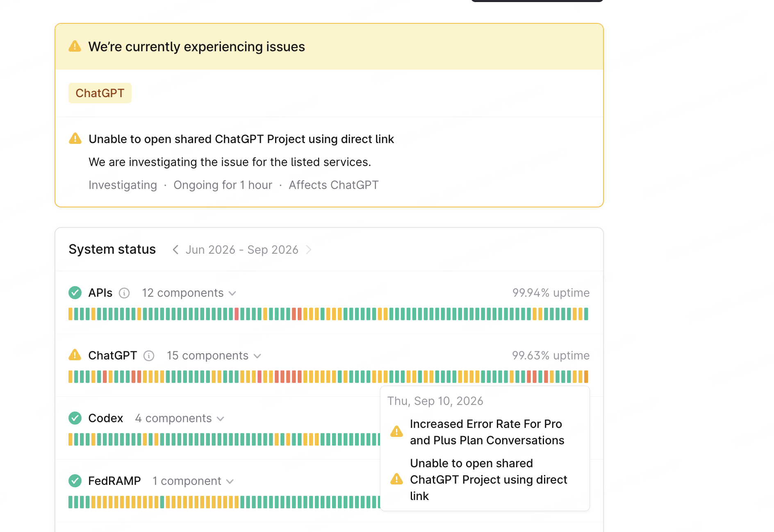The image size is (774, 532).
Task: Click the green checkmark beside APIs
Action: [75, 293]
